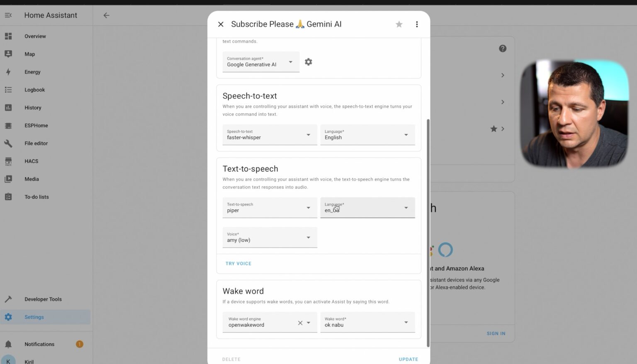
Task: Open the Media browser
Action: (31, 179)
